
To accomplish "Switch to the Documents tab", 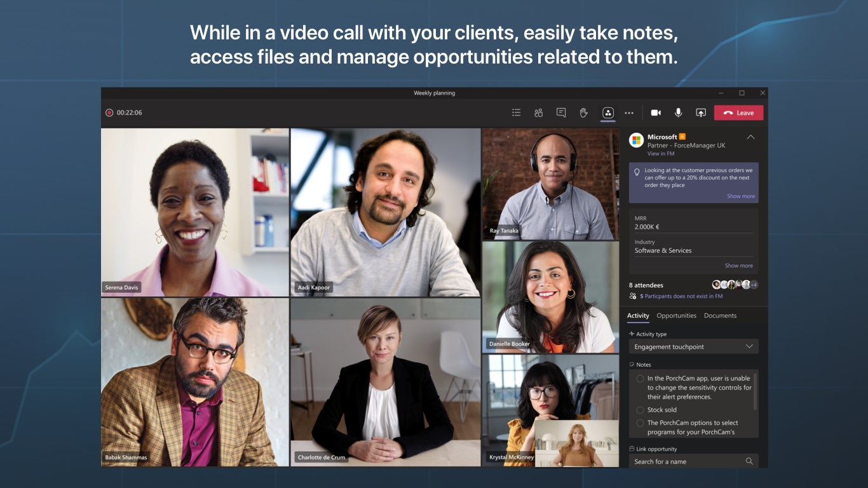I will (720, 316).
